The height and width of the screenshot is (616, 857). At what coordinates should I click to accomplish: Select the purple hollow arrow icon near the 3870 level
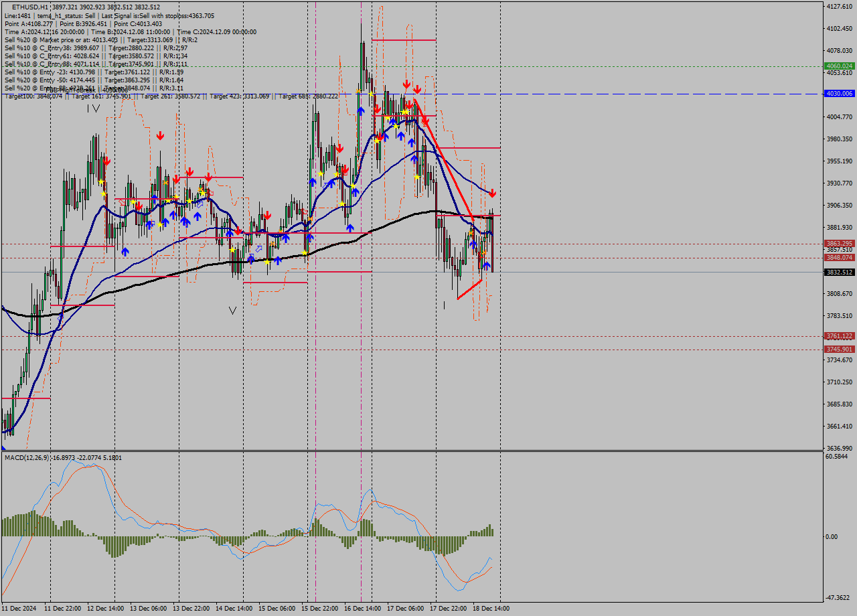pos(259,249)
